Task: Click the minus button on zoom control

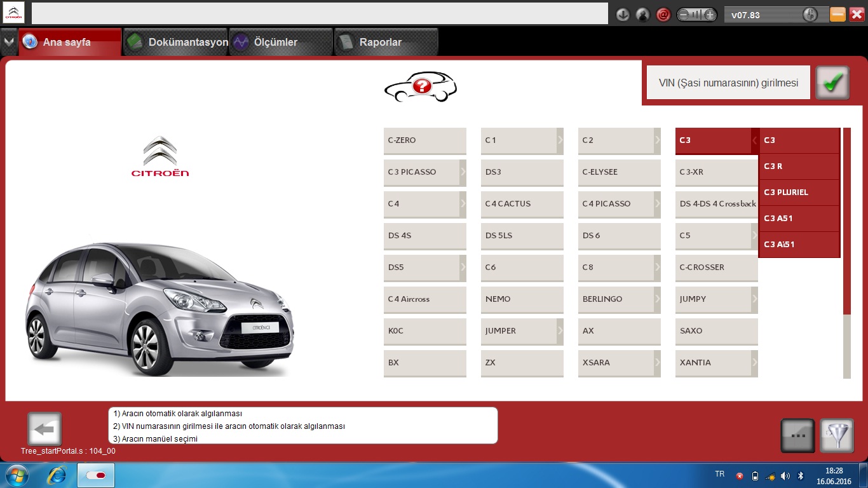Action: tap(684, 15)
